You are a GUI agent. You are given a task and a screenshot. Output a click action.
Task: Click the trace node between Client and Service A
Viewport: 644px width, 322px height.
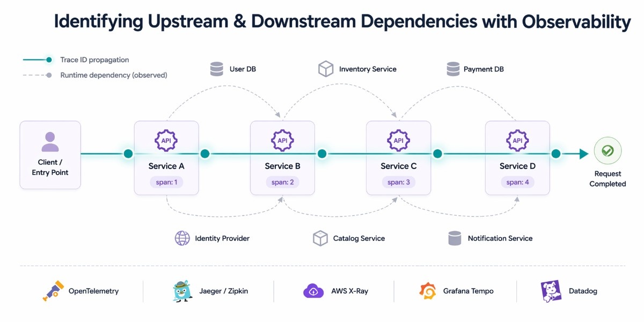(x=128, y=154)
